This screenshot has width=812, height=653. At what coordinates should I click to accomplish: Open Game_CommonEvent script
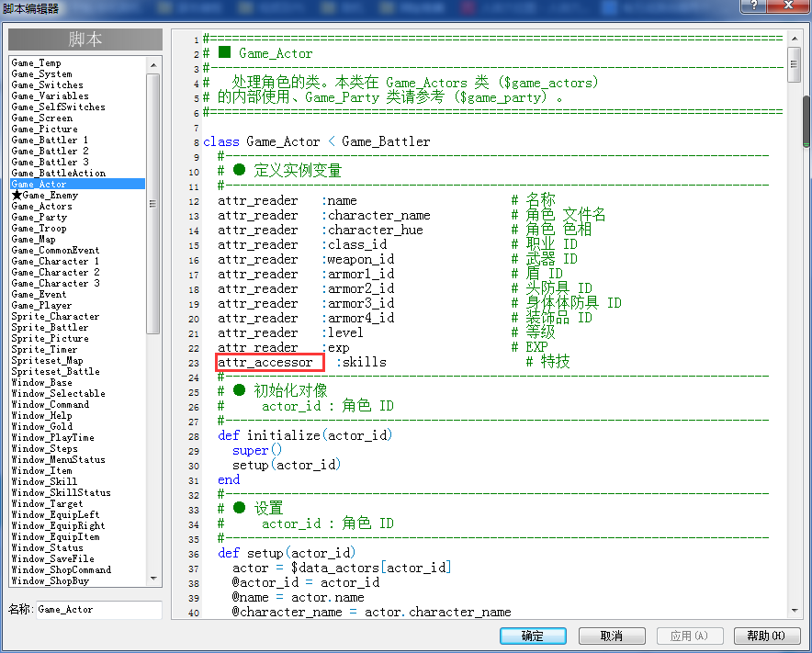point(55,250)
